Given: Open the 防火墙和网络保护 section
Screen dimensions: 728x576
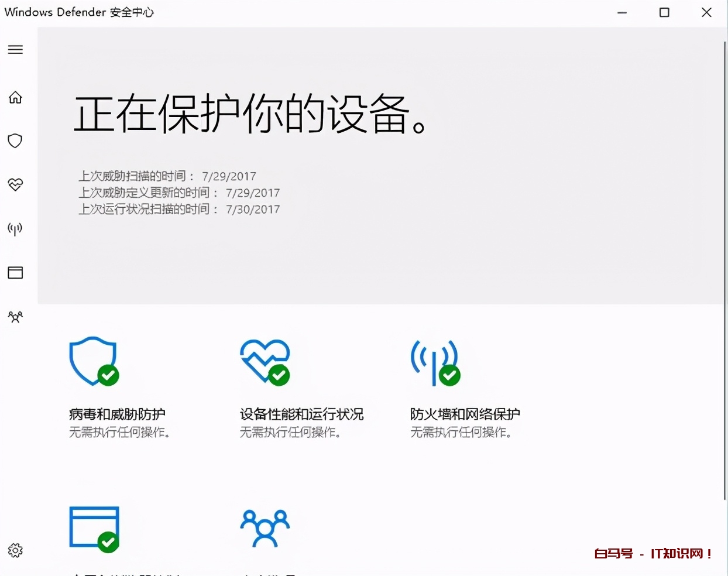Looking at the screenshot, I should pos(465,414).
